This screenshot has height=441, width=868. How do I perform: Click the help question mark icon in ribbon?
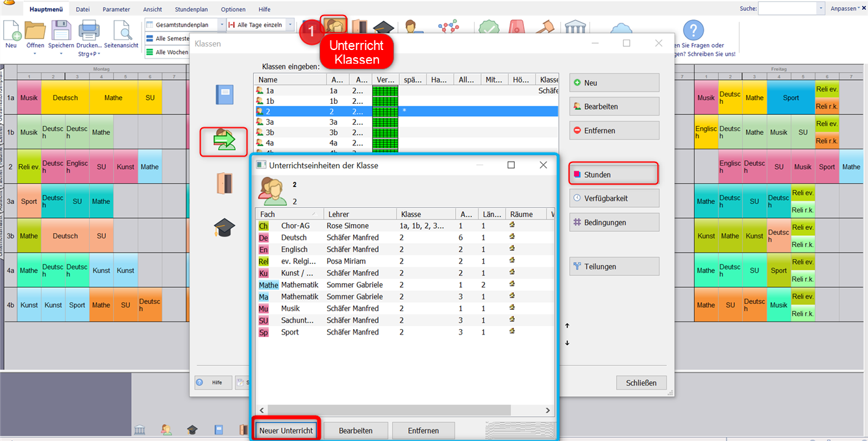693,30
